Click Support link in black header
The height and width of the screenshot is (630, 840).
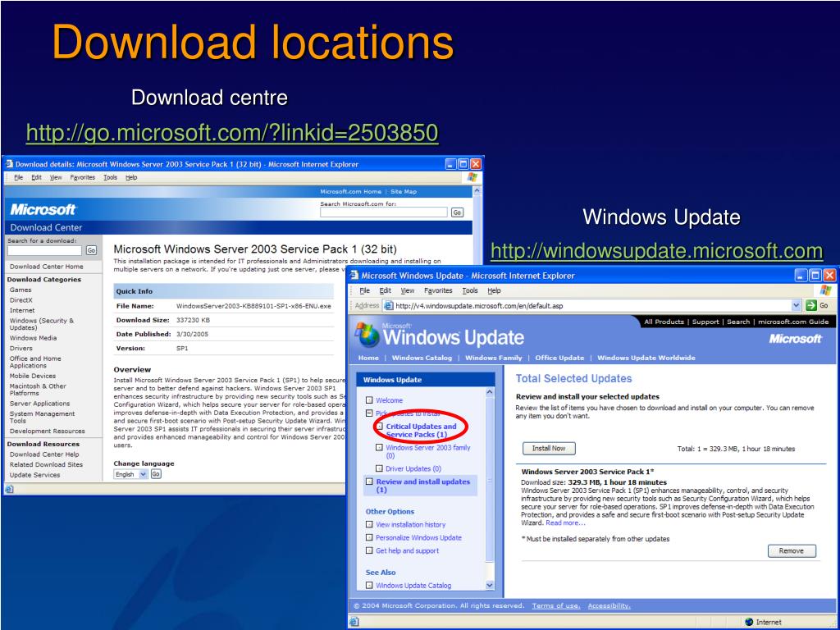coord(705,322)
